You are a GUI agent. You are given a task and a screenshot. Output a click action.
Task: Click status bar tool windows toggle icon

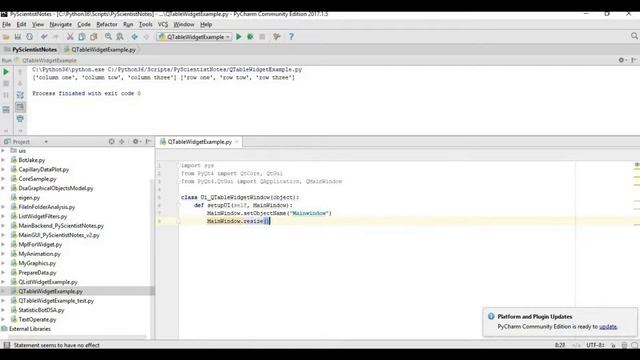(7, 345)
